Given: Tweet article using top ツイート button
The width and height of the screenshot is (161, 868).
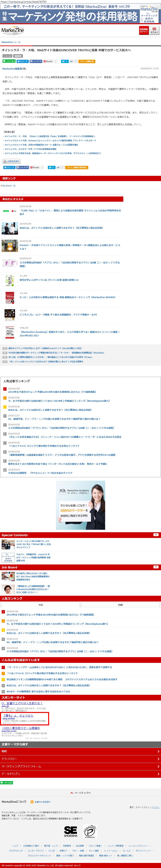Looking at the screenshot, I should point(23,61).
